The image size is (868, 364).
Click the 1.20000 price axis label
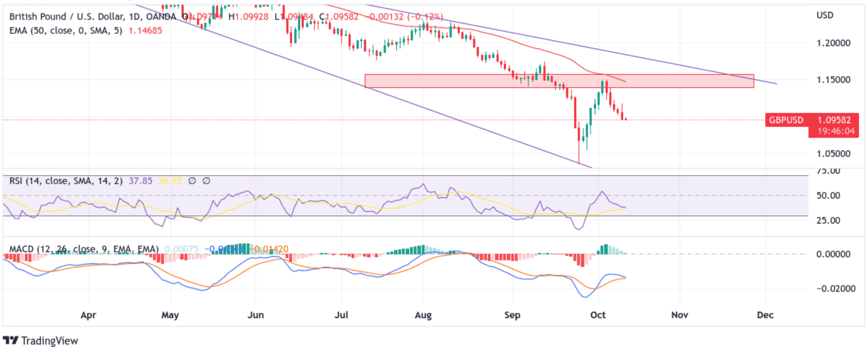[834, 43]
